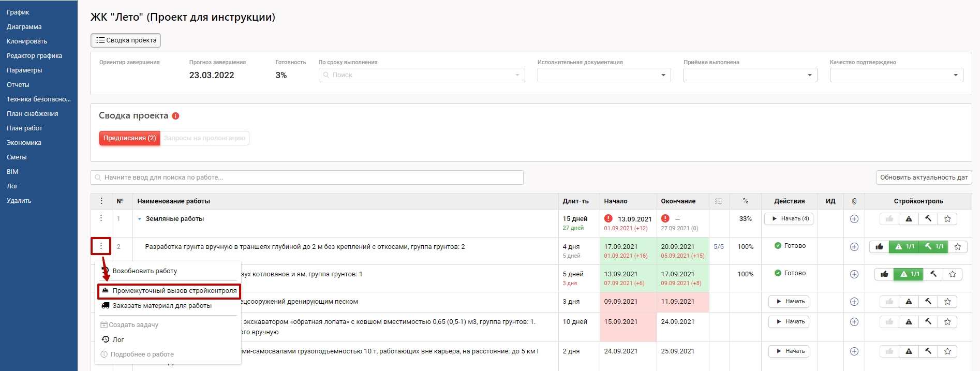
Task: Open Исполнительная документация dropdown
Action: click(x=604, y=75)
